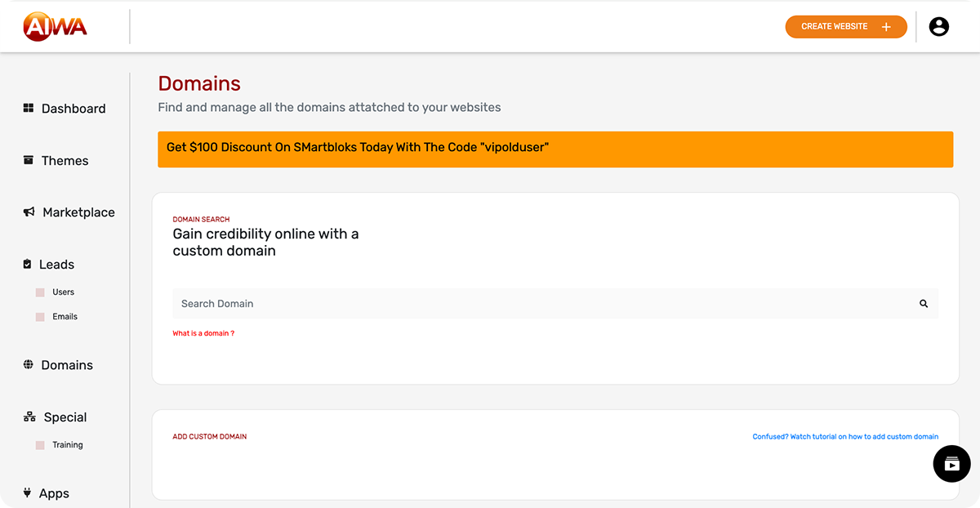Screen dimensions: 980x508
Task: Click the Dashboard grid icon
Action: pos(29,108)
